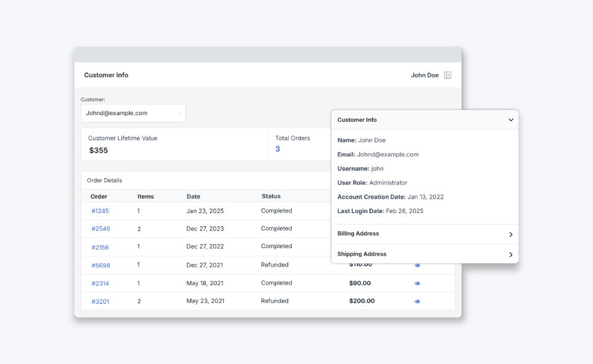Click order number #2156

(x=100, y=247)
